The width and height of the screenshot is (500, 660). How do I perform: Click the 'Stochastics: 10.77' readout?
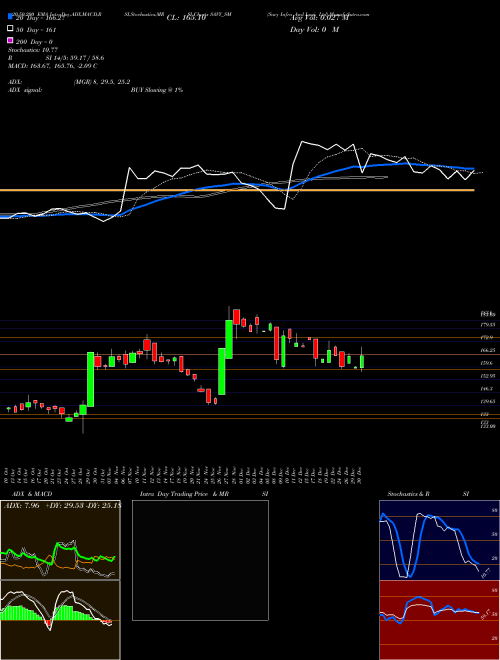33,50
